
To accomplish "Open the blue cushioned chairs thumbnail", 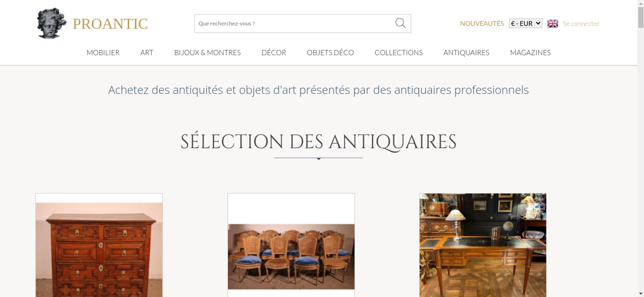I will 291,245.
